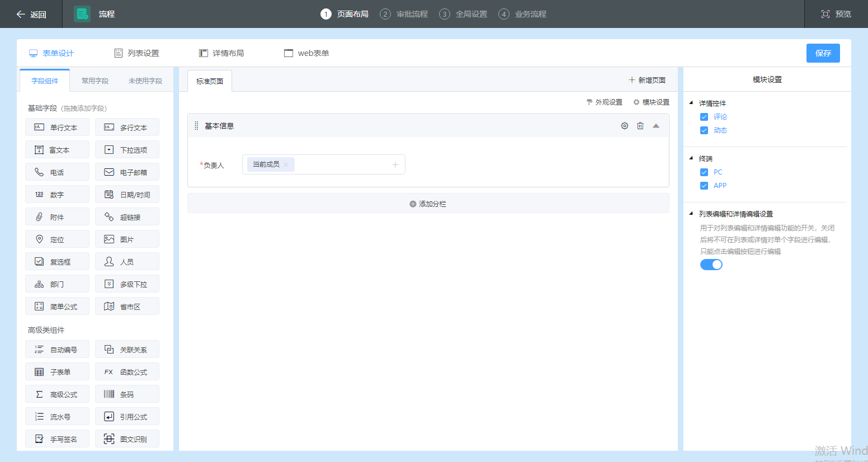Select the 字段组件 tab
Image resolution: width=868 pixels, height=462 pixels.
click(45, 81)
